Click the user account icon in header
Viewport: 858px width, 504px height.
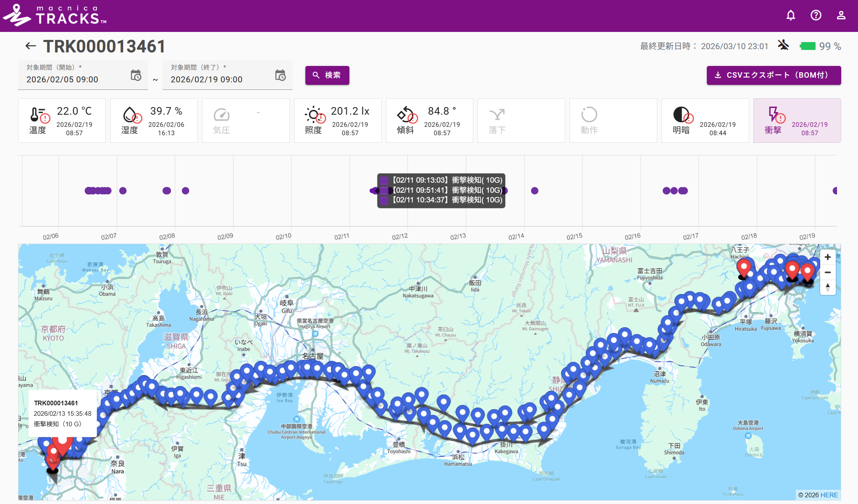[x=841, y=15]
